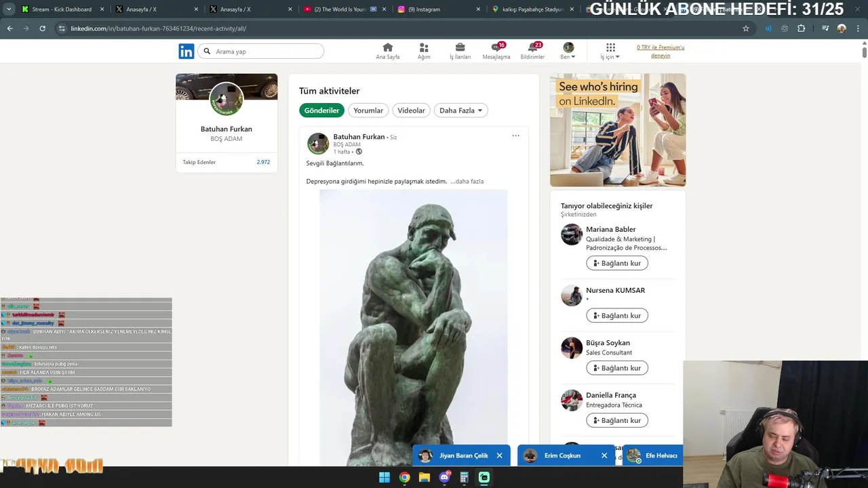The image size is (868, 488).
Task: Click the LinkedIn search field Arama yap
Action: click(x=261, y=51)
